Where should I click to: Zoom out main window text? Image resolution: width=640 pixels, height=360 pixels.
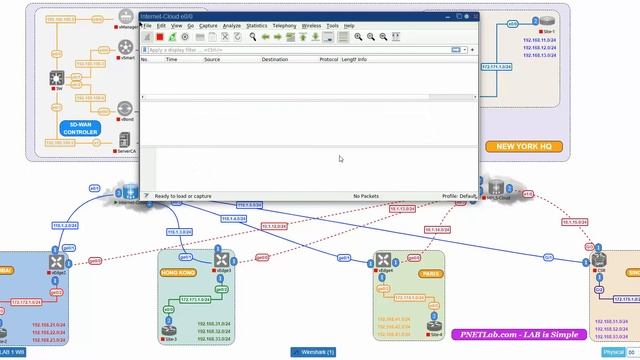pos(371,37)
